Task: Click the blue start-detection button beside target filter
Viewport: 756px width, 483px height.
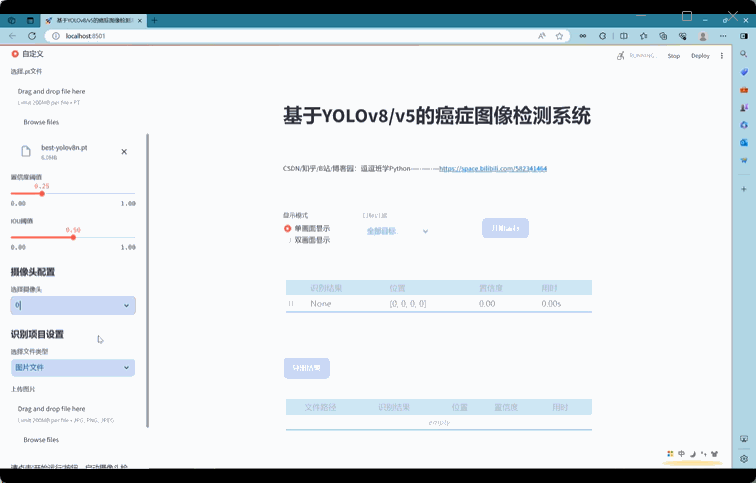Action: coord(505,228)
